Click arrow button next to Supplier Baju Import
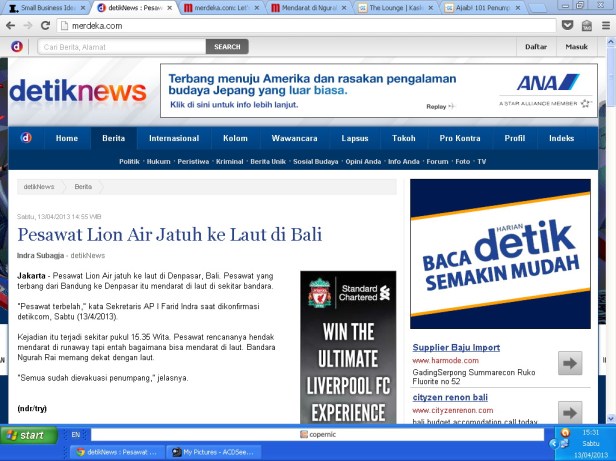The width and height of the screenshot is (616, 461). click(x=570, y=363)
